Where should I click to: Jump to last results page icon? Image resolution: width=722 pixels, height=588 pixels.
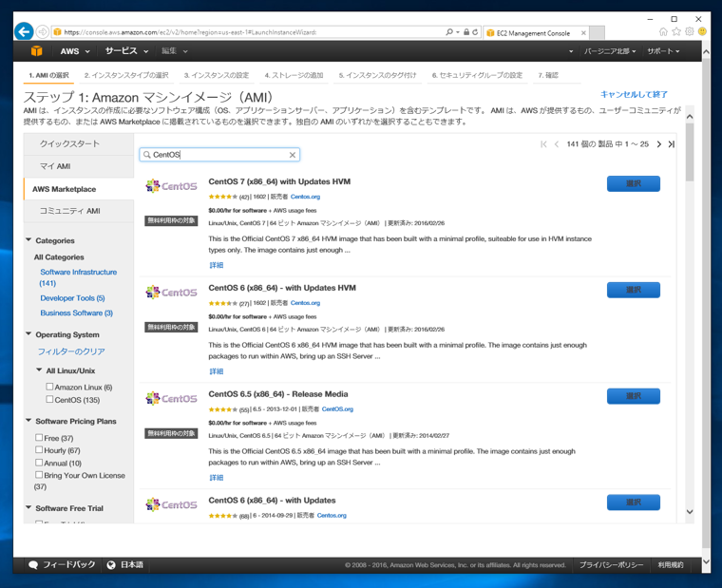[672, 144]
